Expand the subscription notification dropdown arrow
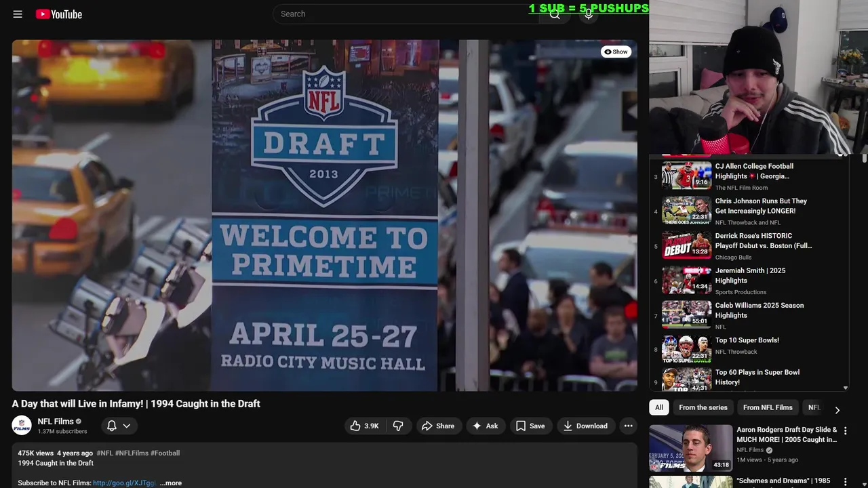The width and height of the screenshot is (868, 488). [127, 426]
